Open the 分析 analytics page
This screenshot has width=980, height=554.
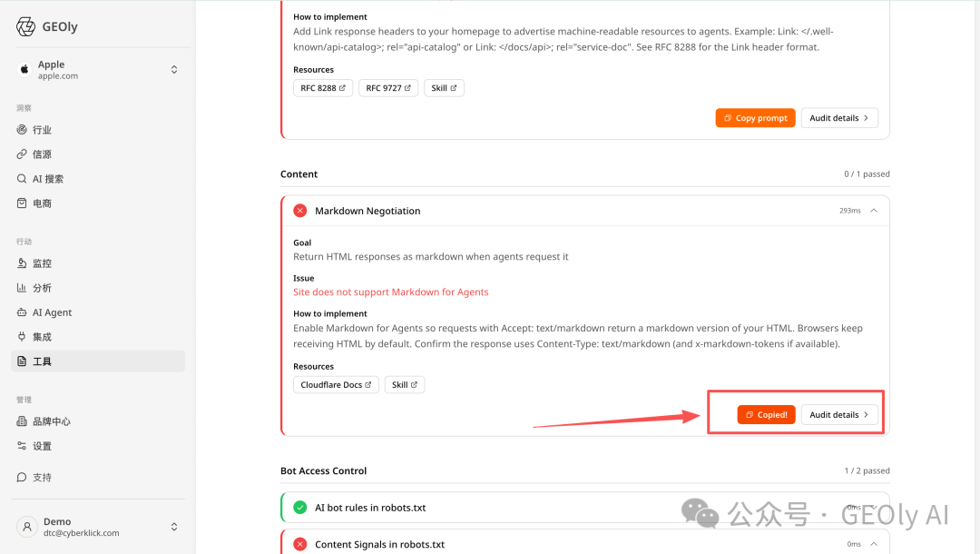[97, 288]
